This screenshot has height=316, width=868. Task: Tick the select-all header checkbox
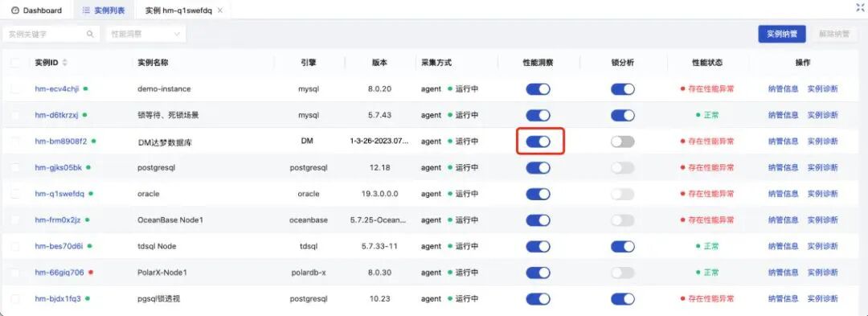15,63
